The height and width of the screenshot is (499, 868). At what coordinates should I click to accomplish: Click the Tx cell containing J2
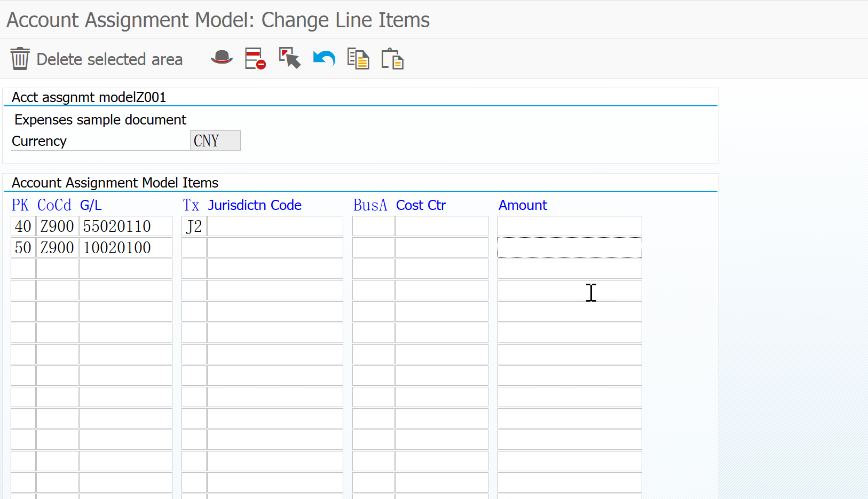193,226
